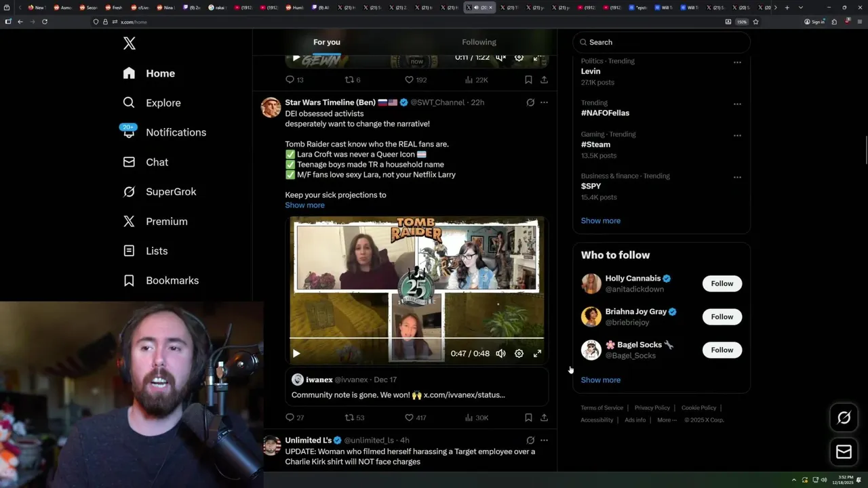Open floating Grok button
The image size is (868, 488).
pyautogui.click(x=844, y=418)
